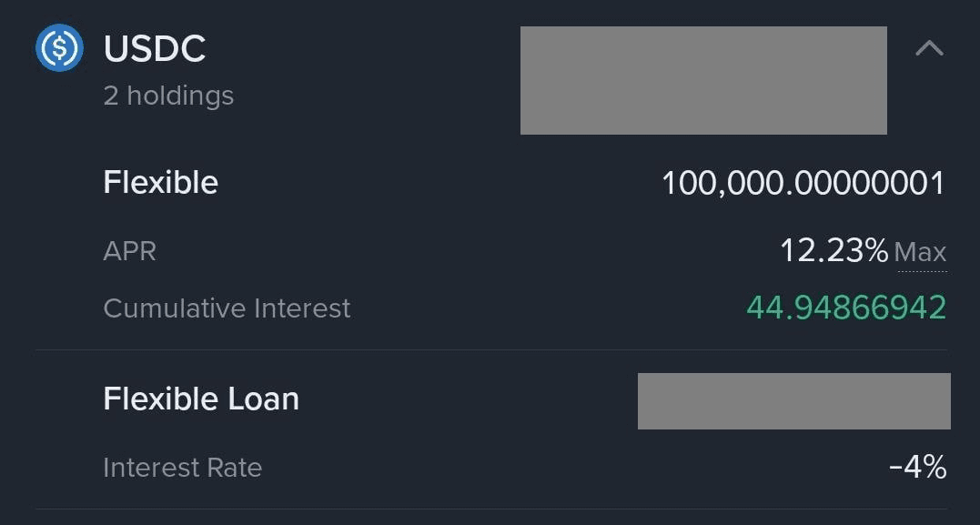The image size is (980, 525).
Task: Click the Flexible amount 100,000.00000001
Action: pyautogui.click(x=803, y=184)
